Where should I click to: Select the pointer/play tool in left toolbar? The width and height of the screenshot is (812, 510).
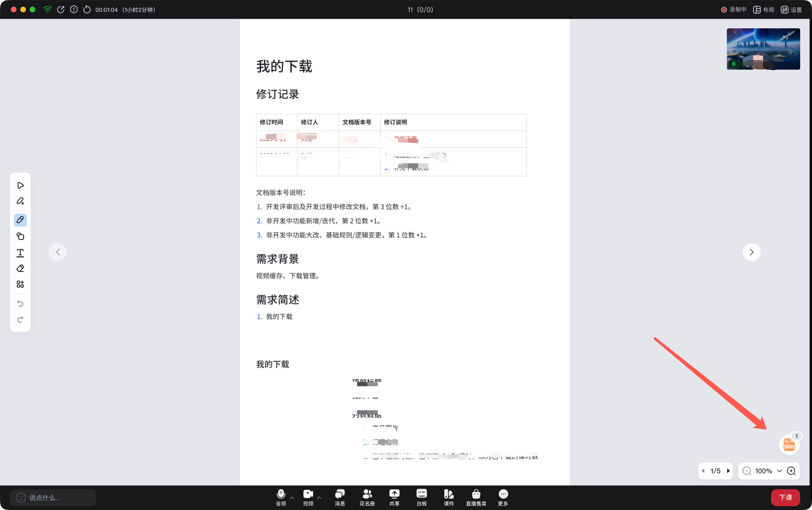coord(20,185)
